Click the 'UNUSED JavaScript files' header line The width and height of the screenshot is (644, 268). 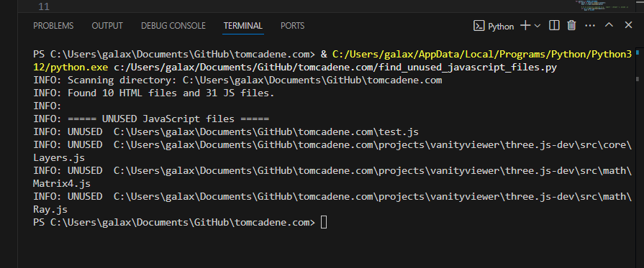(x=151, y=119)
